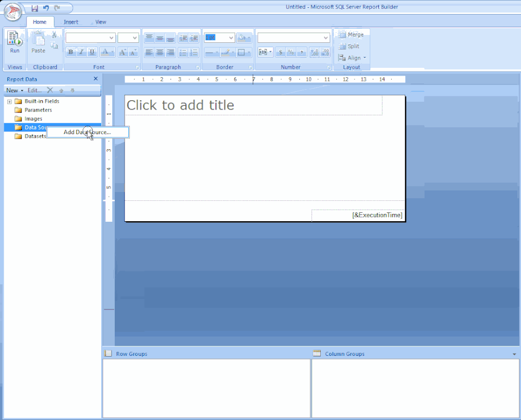
Task: Align text to top
Action: [149, 38]
